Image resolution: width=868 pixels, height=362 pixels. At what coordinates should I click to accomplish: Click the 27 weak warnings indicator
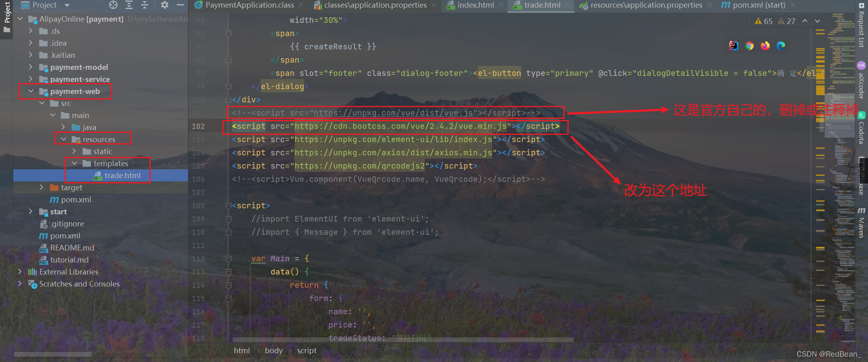point(787,21)
